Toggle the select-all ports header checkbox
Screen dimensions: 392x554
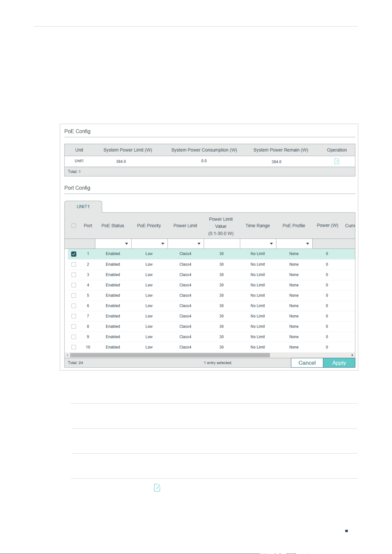pos(74,226)
